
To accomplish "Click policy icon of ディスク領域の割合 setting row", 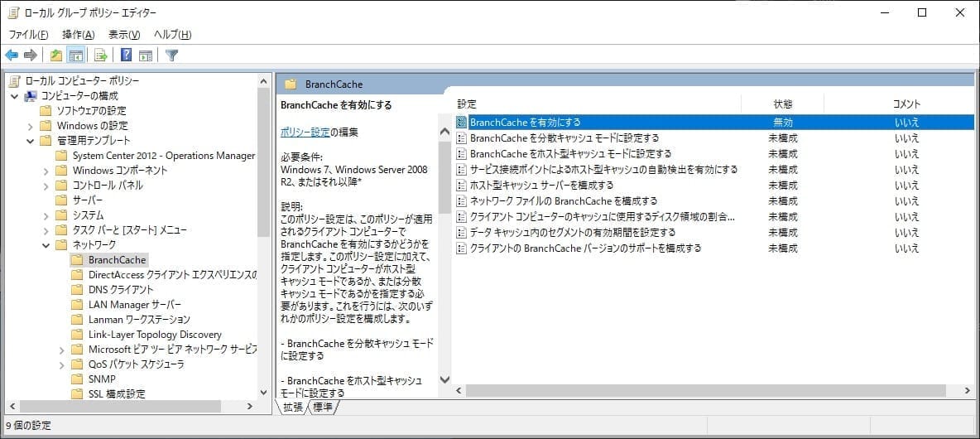I will (462, 217).
